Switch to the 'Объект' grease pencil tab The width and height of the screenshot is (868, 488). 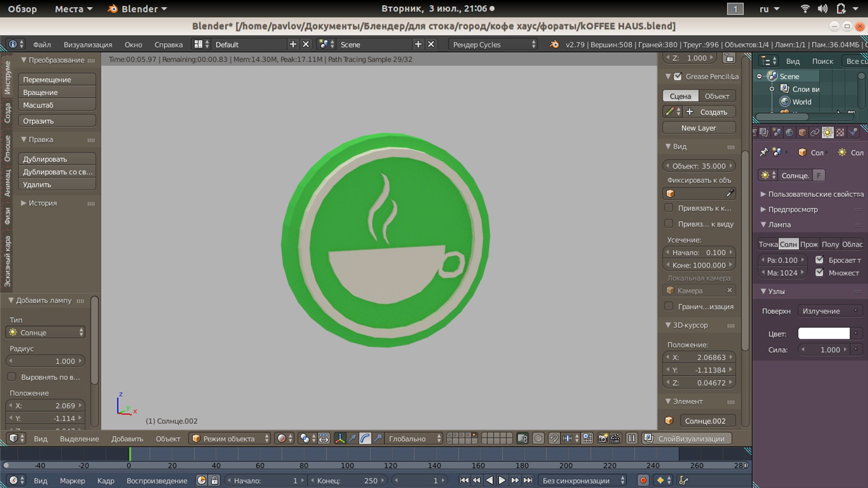point(717,96)
